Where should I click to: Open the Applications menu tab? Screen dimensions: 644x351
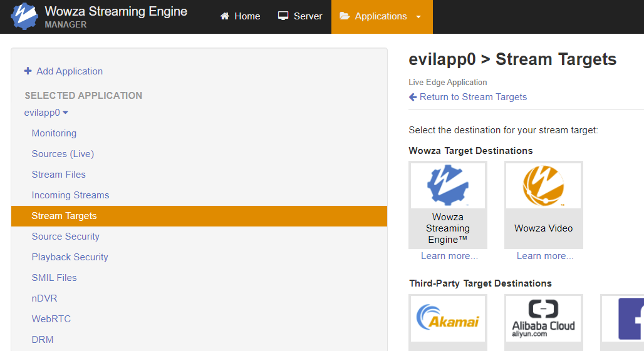pos(382,17)
